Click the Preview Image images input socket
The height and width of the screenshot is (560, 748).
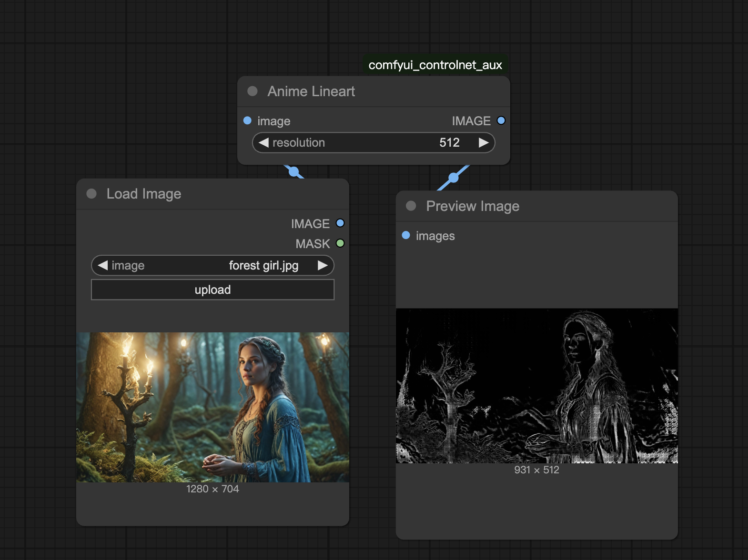tap(406, 235)
